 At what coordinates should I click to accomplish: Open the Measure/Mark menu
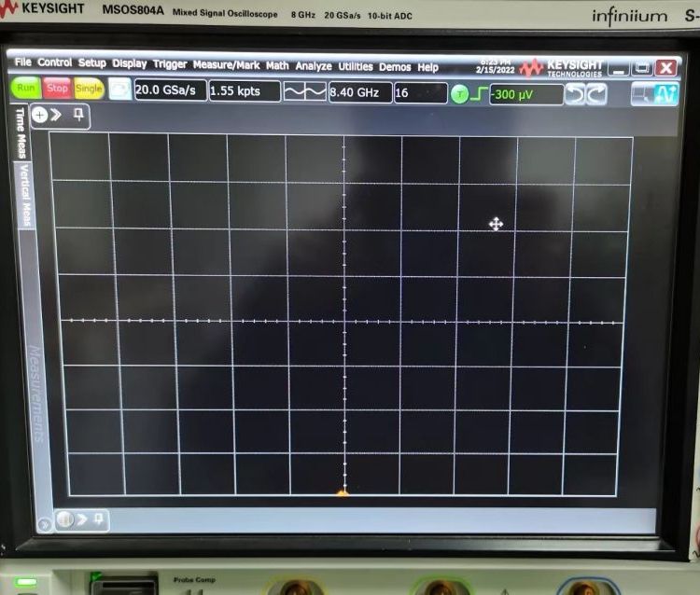tap(226, 65)
